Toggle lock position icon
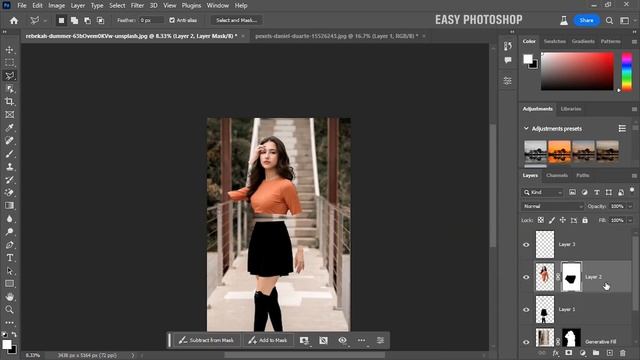This screenshot has width=640, height=360. 563,220
